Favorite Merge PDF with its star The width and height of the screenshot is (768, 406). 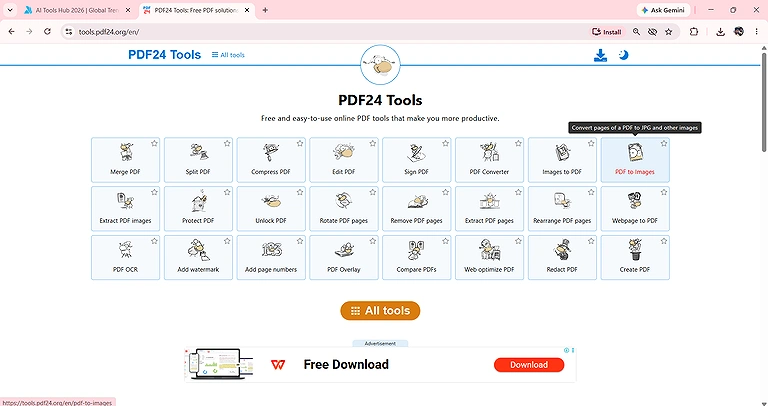154,143
